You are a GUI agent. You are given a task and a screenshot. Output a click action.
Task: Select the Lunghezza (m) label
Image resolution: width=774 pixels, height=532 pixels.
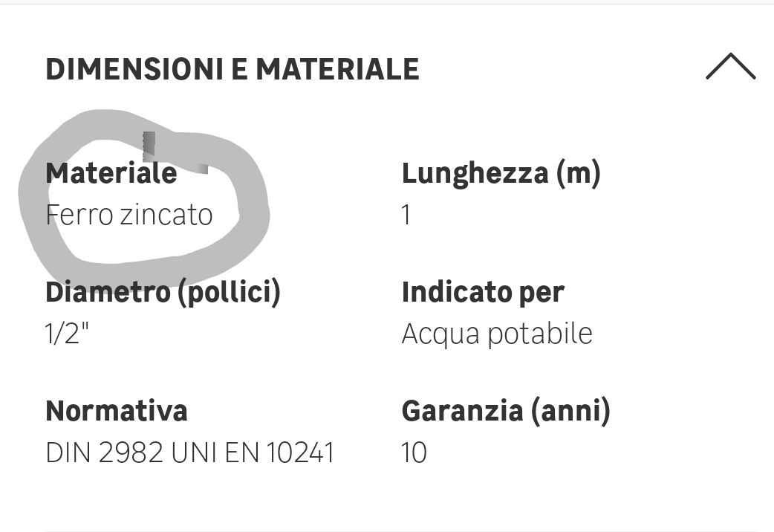501,174
